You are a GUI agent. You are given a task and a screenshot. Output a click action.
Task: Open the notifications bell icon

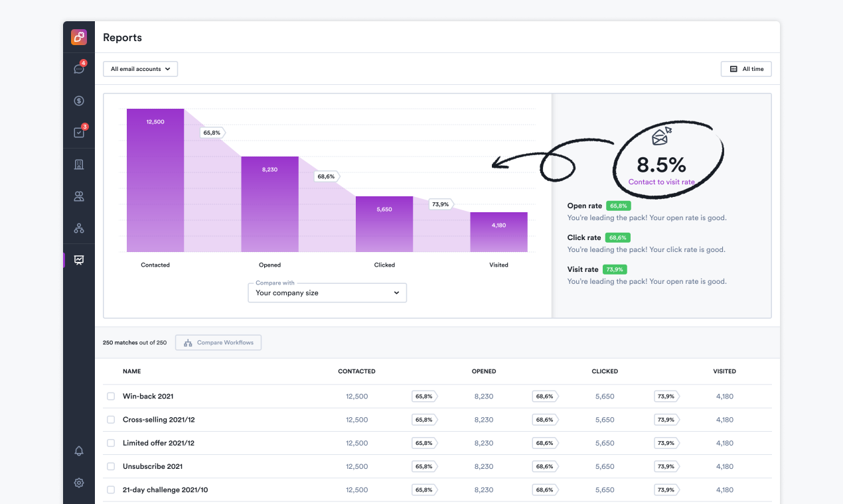tap(78, 450)
